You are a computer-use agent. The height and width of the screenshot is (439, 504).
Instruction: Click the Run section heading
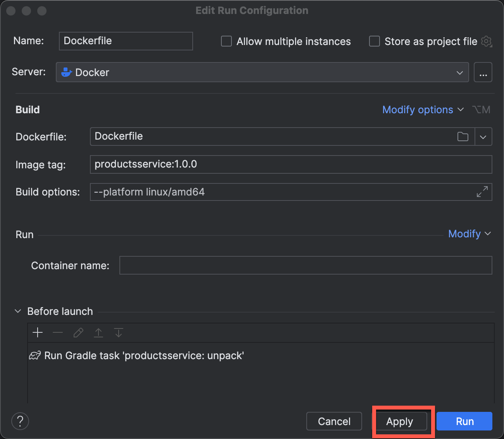coord(24,235)
